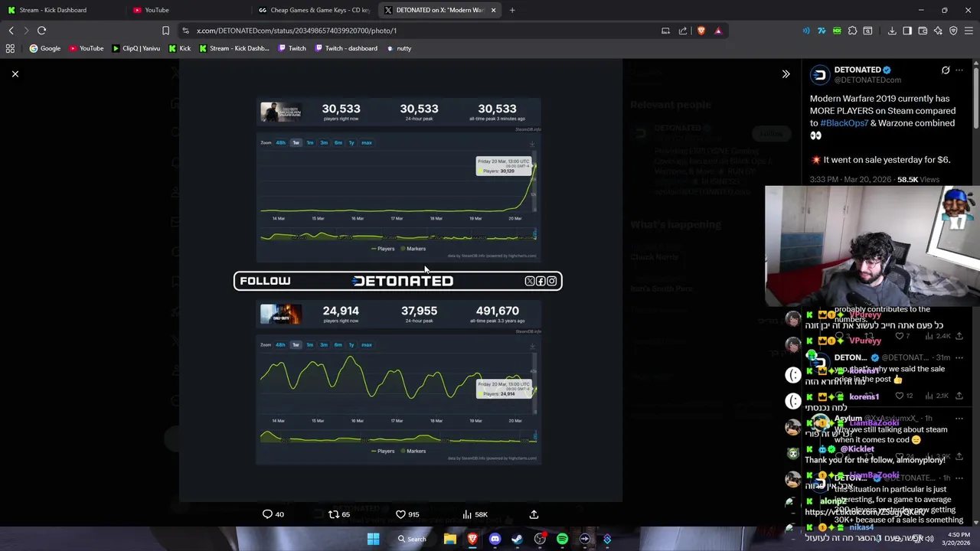
Task: Close the DETONATED on X tab
Action: pyautogui.click(x=493, y=10)
